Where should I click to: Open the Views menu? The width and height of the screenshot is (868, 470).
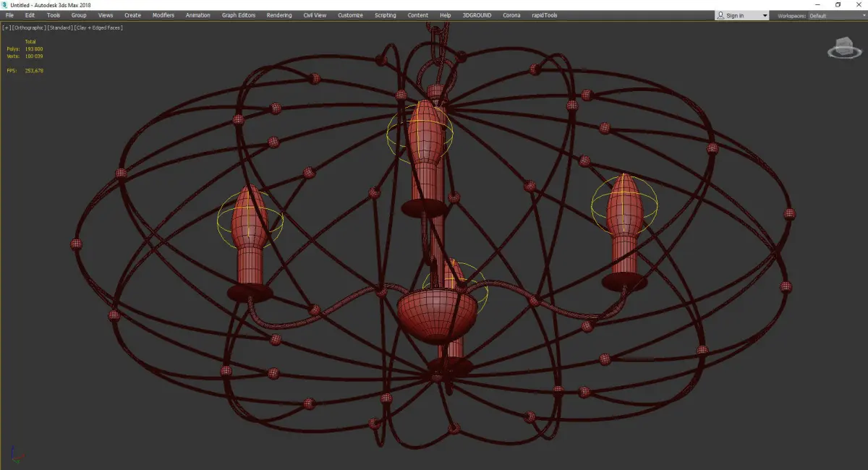[106, 15]
